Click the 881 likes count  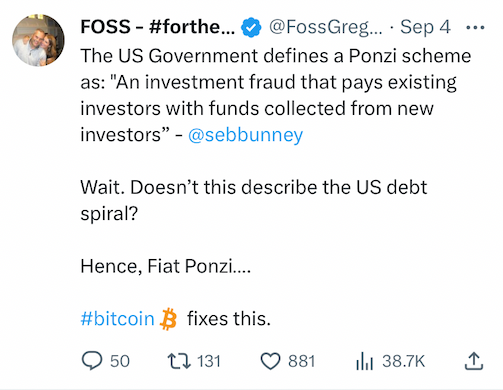pyautogui.click(x=302, y=361)
